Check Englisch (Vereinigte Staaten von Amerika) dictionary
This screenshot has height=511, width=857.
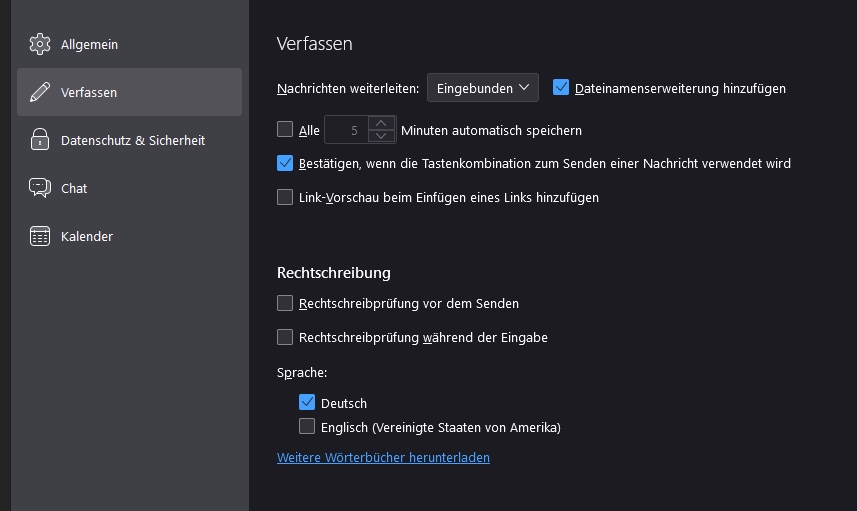pos(307,427)
